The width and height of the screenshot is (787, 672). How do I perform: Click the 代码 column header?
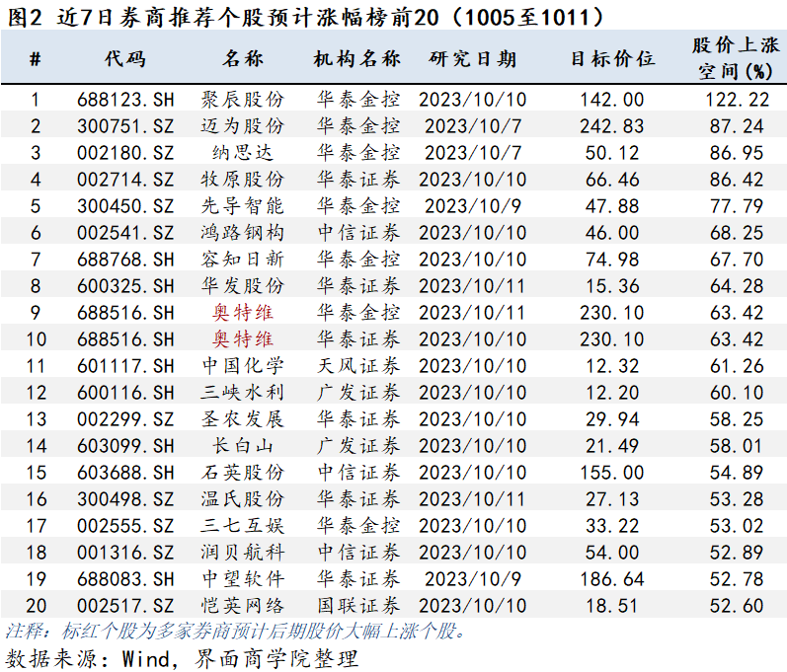tap(125, 59)
